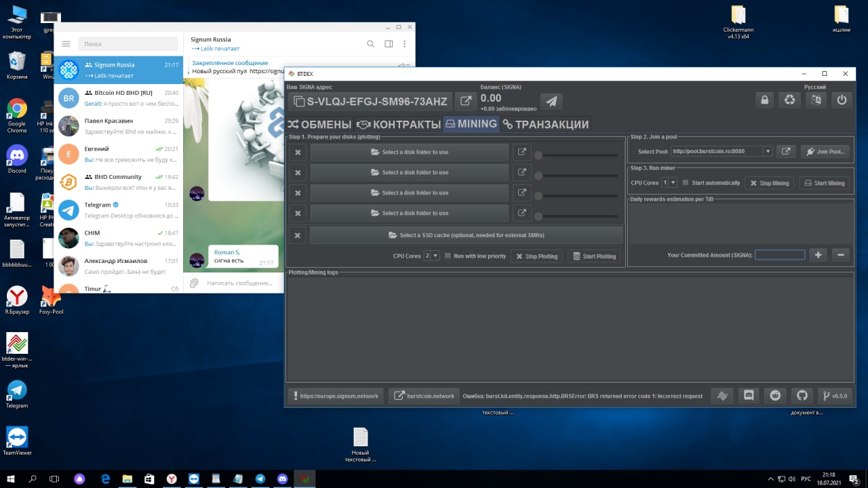
Task: Open Foxy-Pool desktop icon
Action: click(x=52, y=299)
